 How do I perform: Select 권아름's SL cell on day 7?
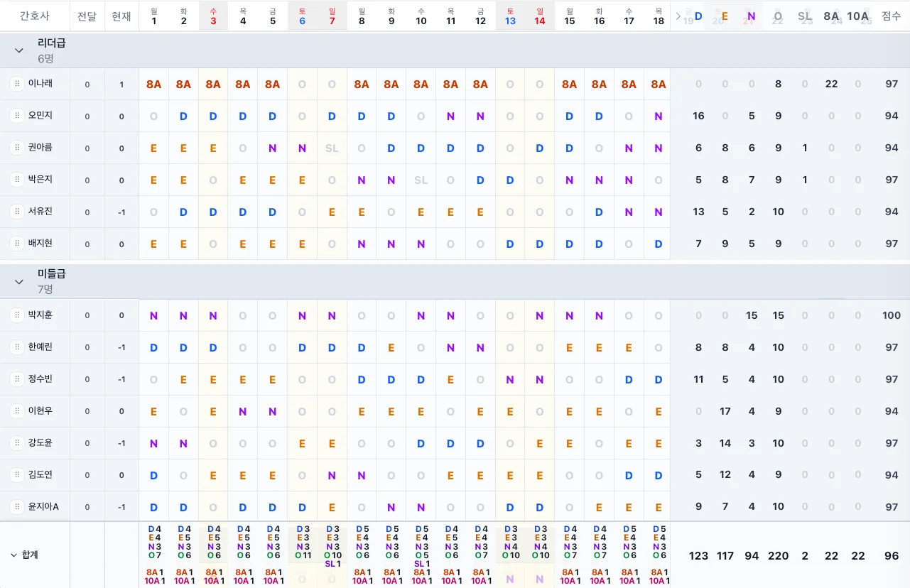332,148
